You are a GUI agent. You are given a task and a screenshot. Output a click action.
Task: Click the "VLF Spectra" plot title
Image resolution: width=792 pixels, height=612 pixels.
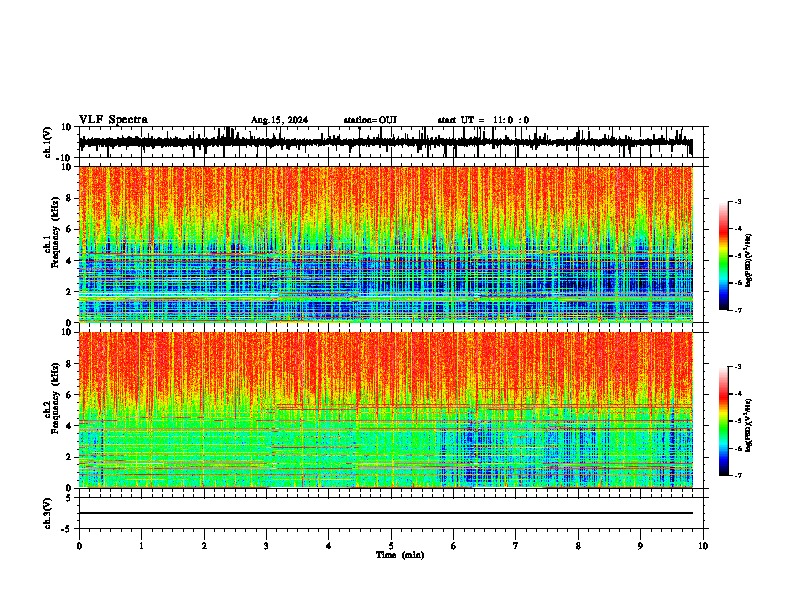(x=113, y=120)
